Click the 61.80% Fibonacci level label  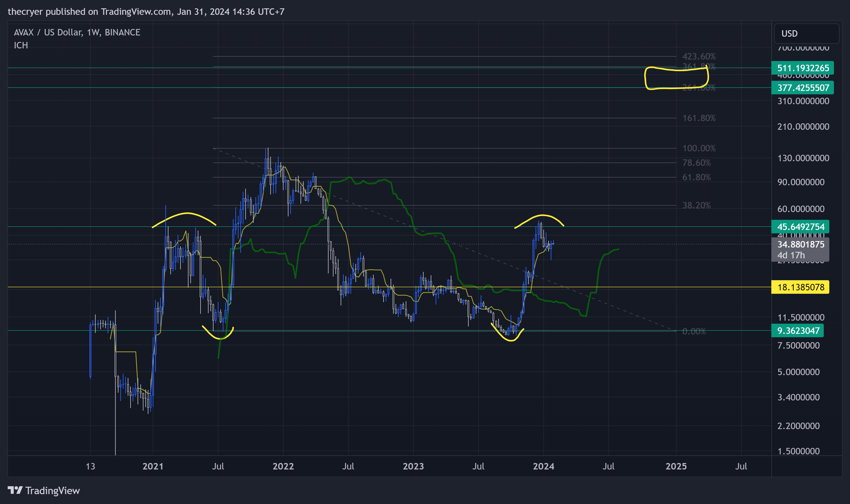point(696,177)
